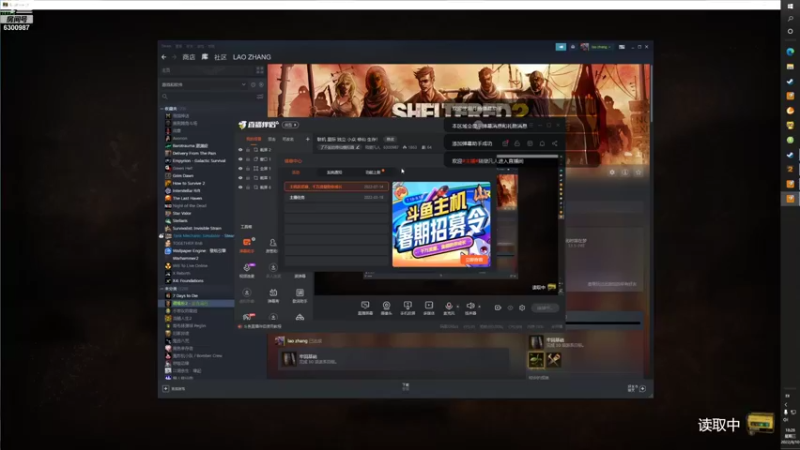Click the start streaming pill button
The width and height of the screenshot is (800, 450).
point(544,308)
